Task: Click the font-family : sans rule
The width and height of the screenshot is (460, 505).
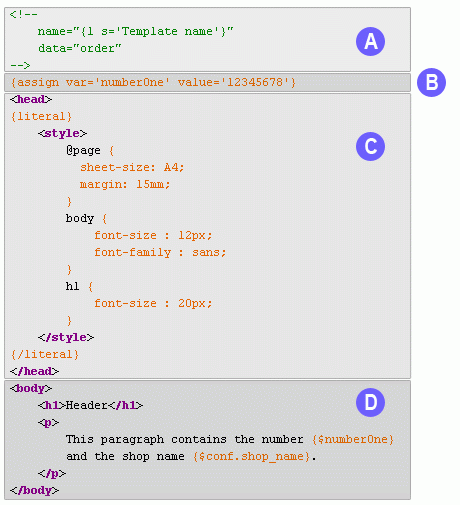Action: click(x=160, y=252)
